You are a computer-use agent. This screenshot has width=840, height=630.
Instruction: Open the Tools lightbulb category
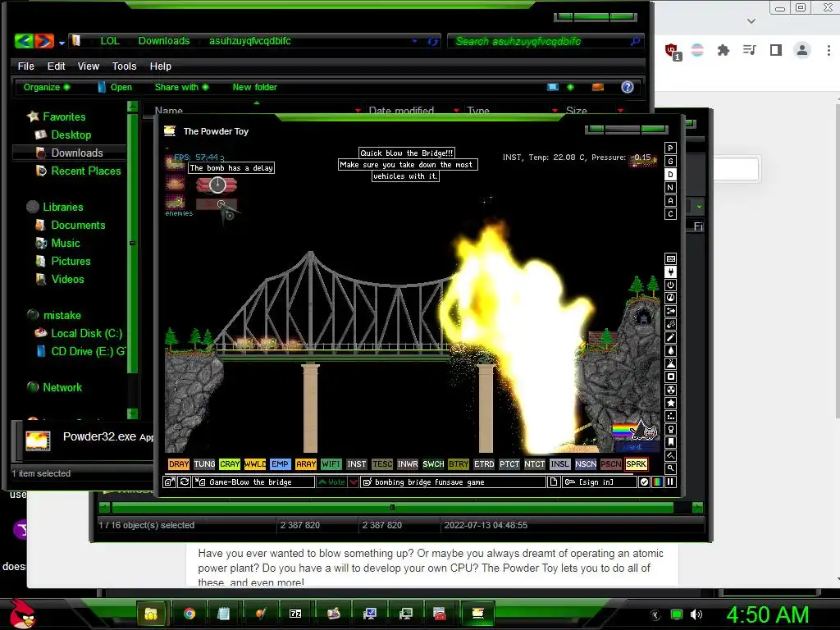670,429
